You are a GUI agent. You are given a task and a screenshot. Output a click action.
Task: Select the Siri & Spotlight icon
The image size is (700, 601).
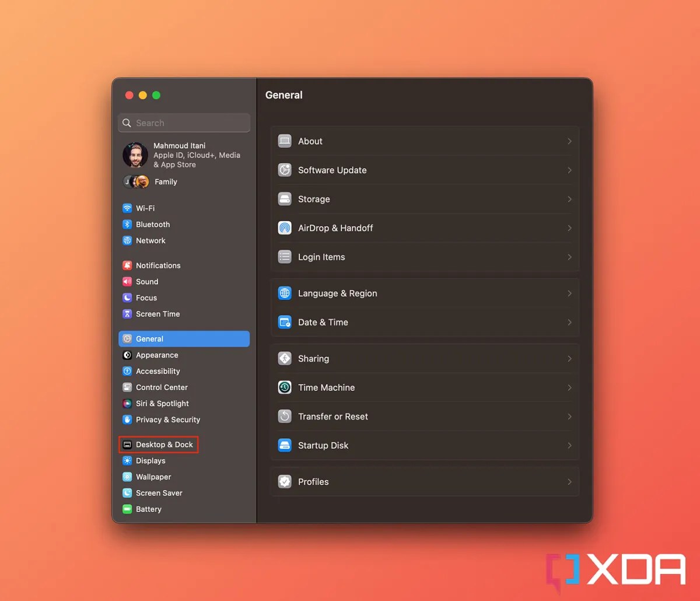coord(127,403)
